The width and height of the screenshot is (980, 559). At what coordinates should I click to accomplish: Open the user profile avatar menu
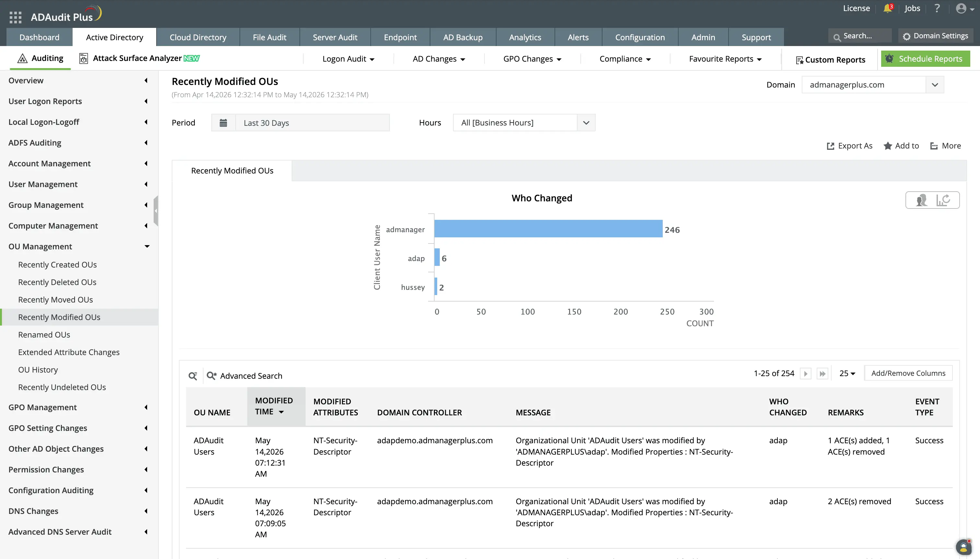[x=961, y=8]
